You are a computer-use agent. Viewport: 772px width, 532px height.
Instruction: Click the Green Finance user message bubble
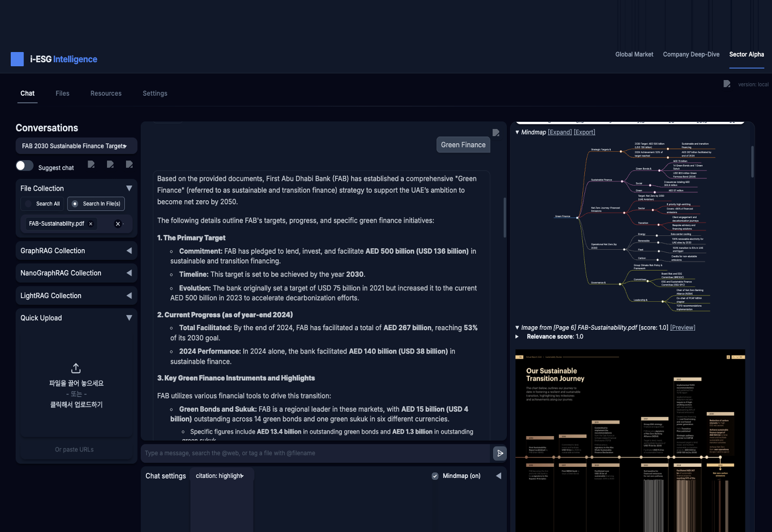[x=463, y=145]
